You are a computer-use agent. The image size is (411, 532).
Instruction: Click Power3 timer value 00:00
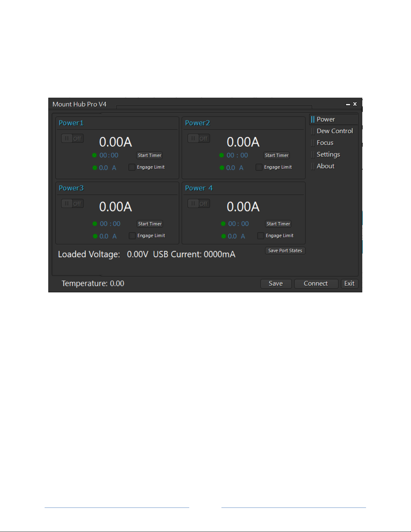[x=110, y=224]
